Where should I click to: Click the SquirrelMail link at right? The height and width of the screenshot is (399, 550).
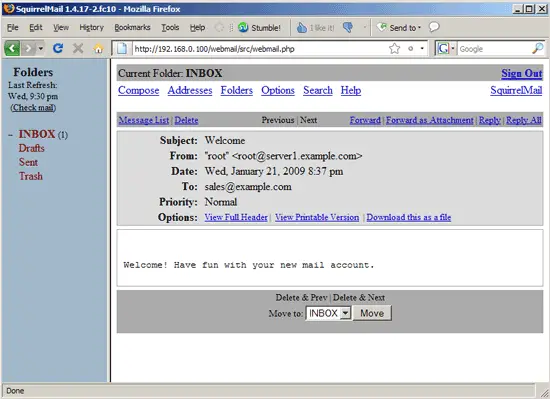pyautogui.click(x=516, y=90)
